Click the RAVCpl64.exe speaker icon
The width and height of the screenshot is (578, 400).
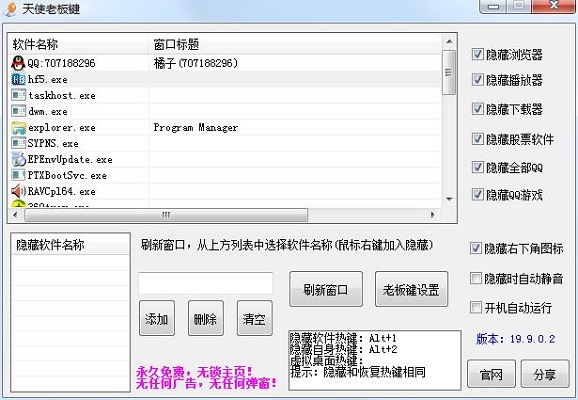(x=18, y=191)
